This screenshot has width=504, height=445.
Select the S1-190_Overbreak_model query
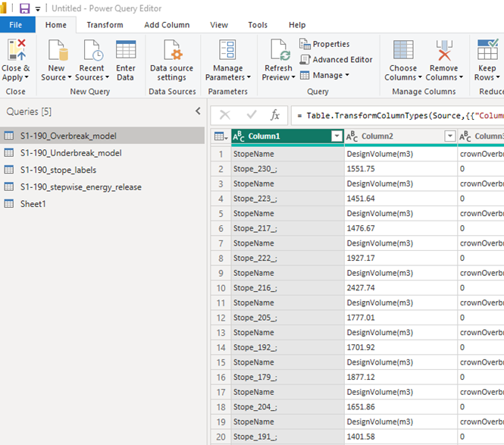[102, 136]
